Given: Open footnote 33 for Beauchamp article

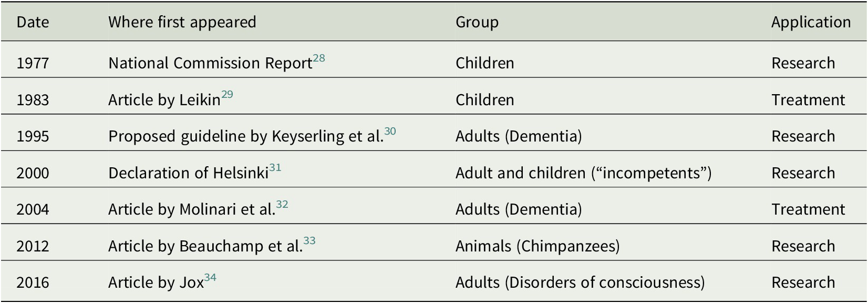Looking at the screenshot, I should tap(309, 241).
